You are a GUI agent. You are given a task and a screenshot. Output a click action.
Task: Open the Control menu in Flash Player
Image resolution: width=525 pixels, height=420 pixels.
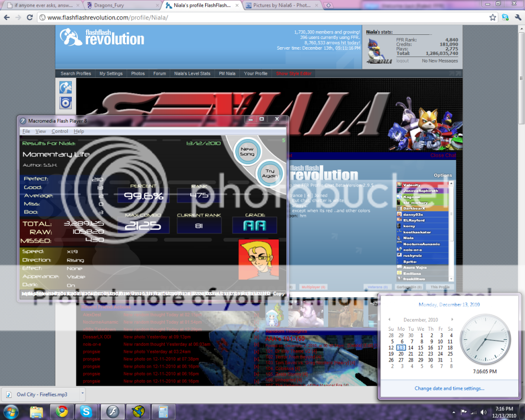(60, 131)
